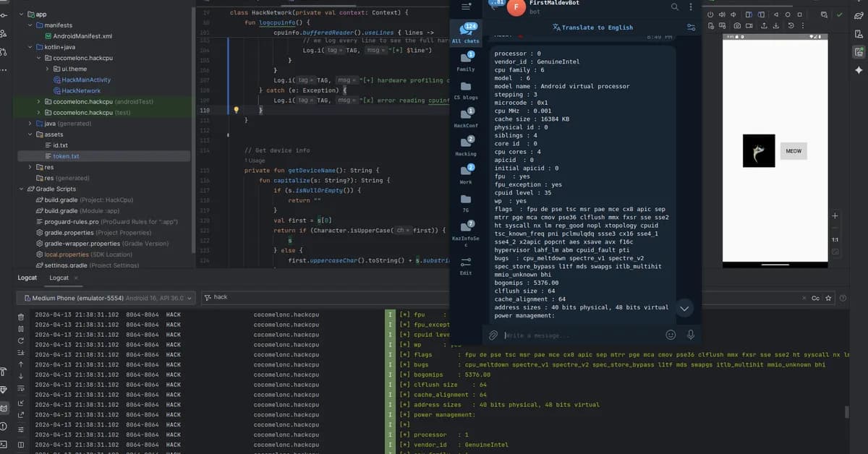868x454 pixels.
Task: Expand the res folder in the project tree
Action: pos(29,167)
